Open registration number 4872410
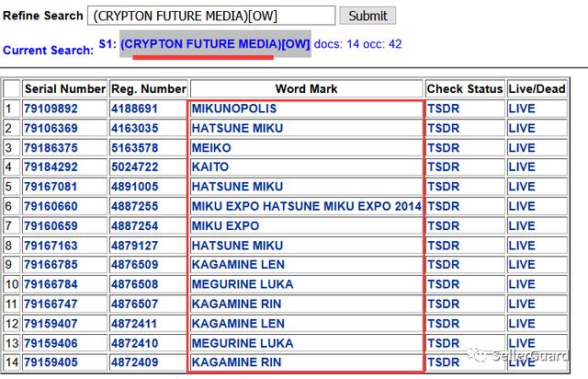Screen dimensions: 588x379 (135, 343)
